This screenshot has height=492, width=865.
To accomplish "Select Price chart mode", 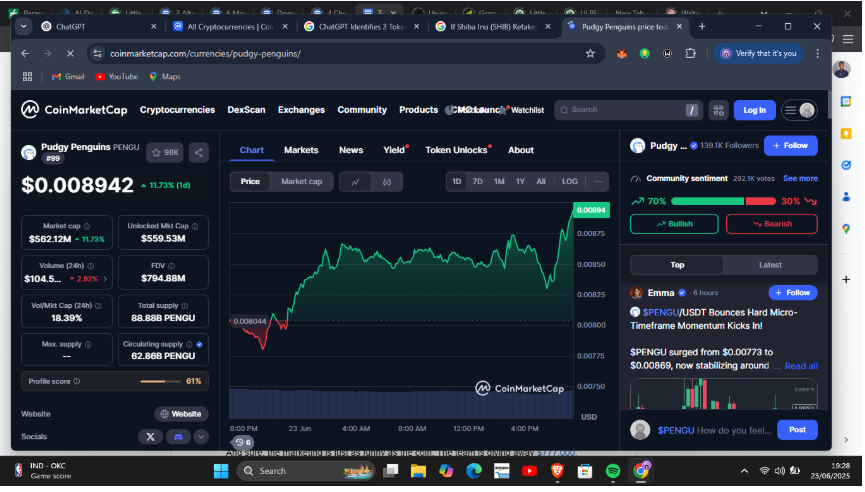I will click(250, 181).
